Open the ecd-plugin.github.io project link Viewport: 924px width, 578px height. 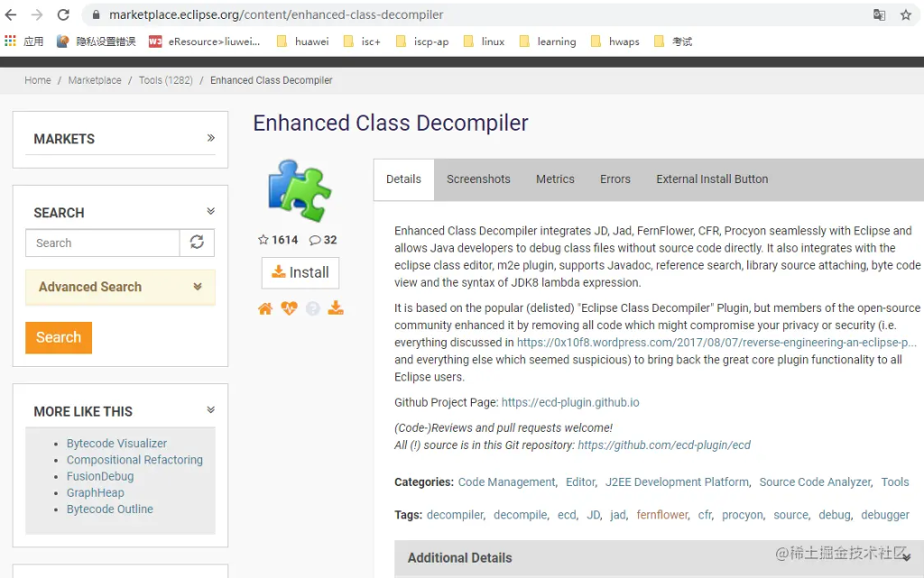click(x=570, y=402)
